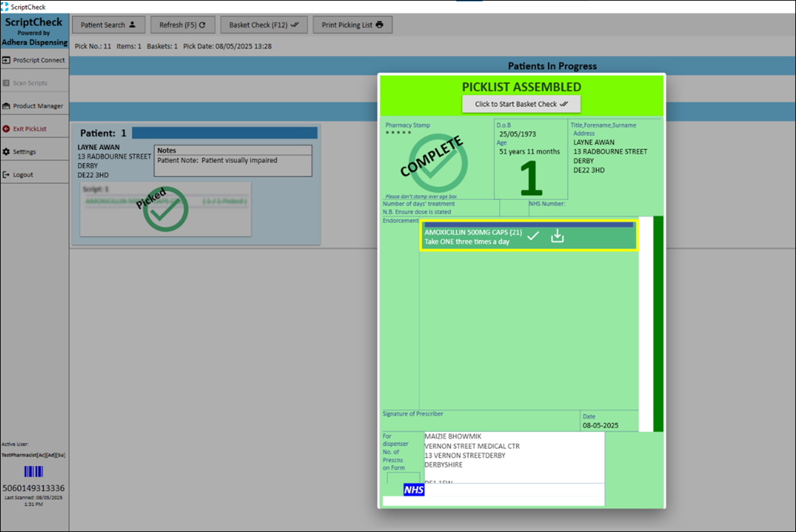796x532 pixels.
Task: Exit the PickList
Action: coord(34,128)
